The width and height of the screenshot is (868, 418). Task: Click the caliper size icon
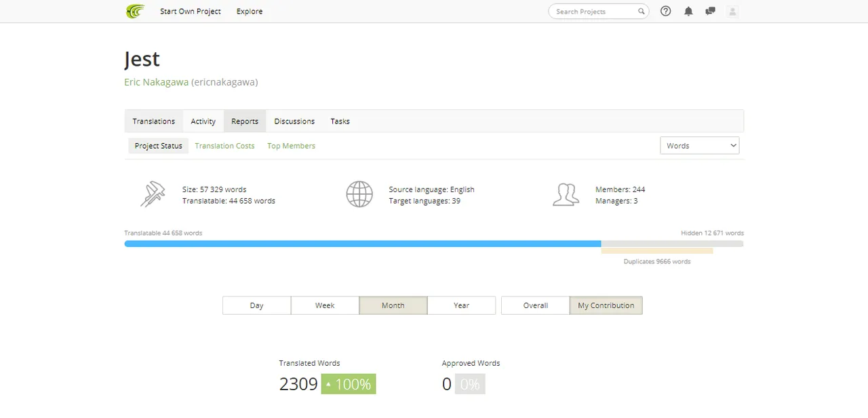(153, 194)
